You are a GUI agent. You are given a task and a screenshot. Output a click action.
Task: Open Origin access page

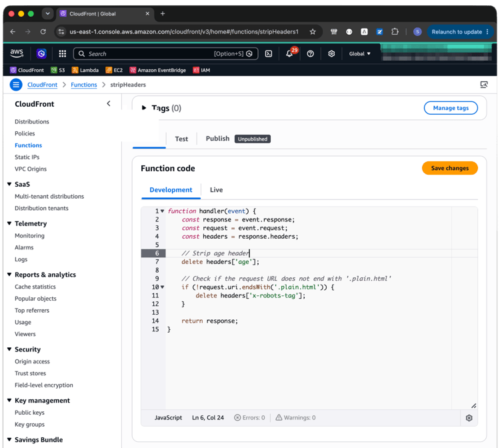[32, 361]
